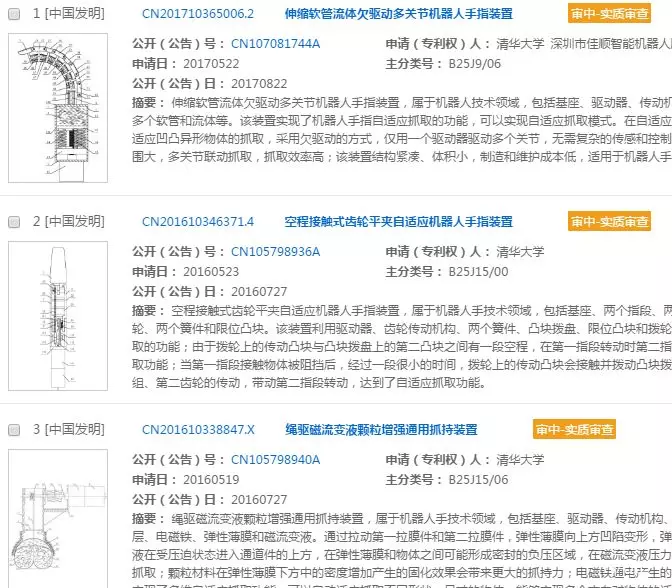Click publication date 20160727 of result 3

259,499
